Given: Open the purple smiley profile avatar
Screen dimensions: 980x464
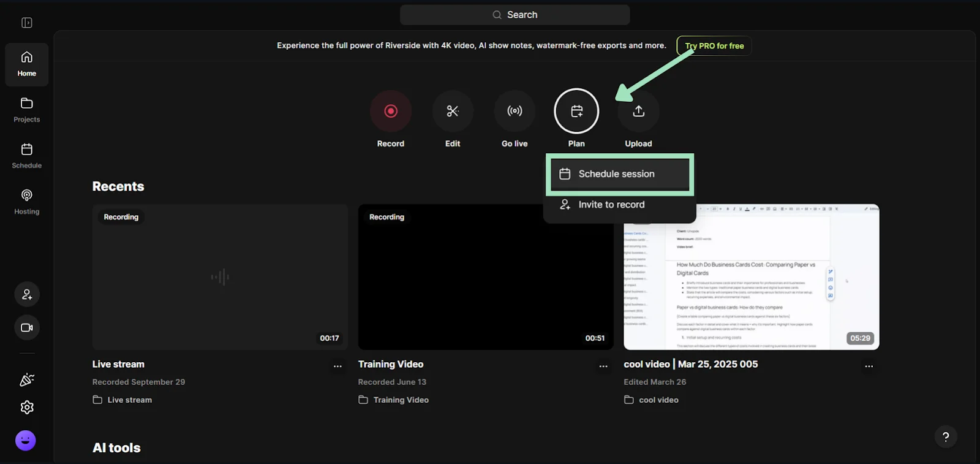Looking at the screenshot, I should tap(26, 440).
